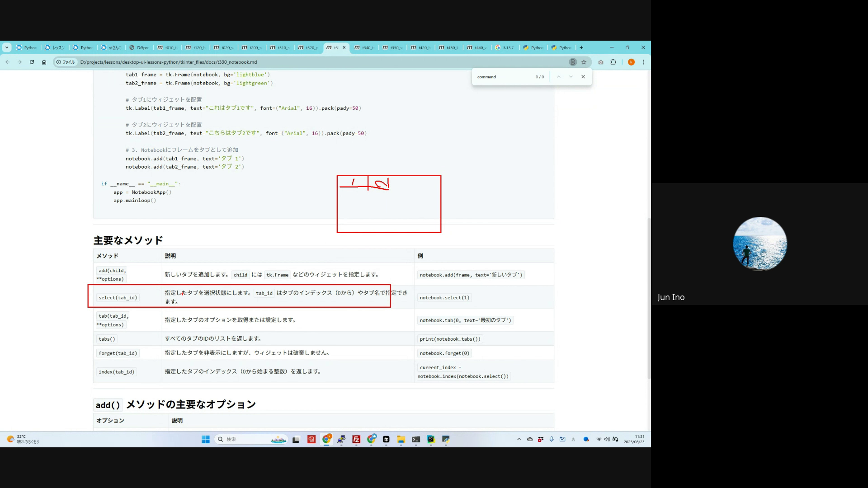Click the screenshot camera toolbar icon

point(601,62)
